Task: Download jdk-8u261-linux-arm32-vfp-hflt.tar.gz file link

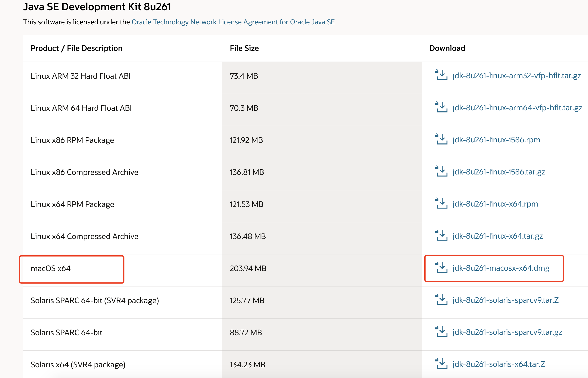Action: point(517,76)
